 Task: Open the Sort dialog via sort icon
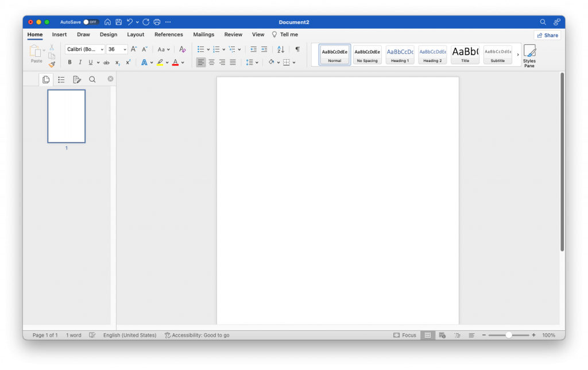pyautogui.click(x=280, y=49)
